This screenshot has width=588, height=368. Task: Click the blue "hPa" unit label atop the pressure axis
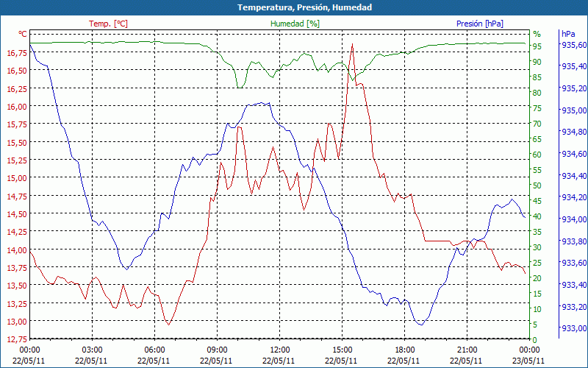click(x=568, y=34)
